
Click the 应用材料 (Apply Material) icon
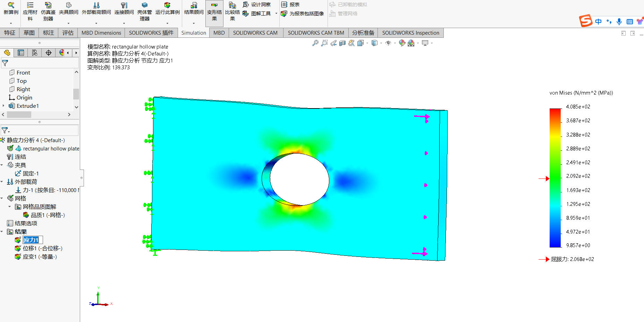tap(30, 11)
